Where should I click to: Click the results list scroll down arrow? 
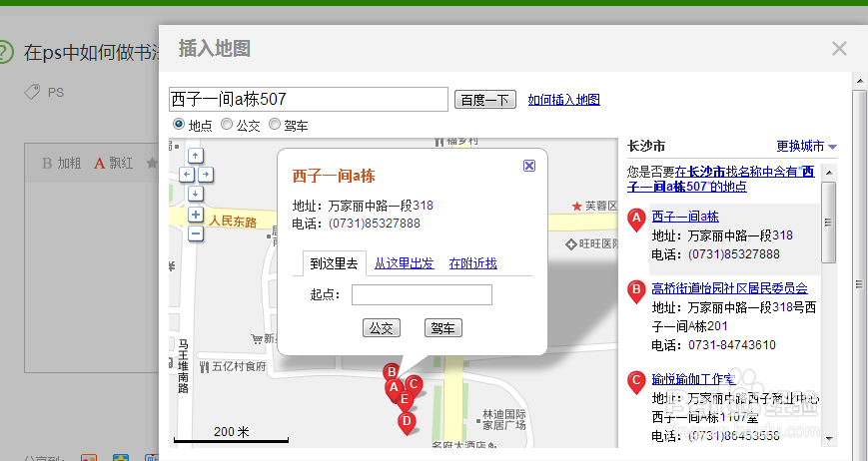point(829,438)
